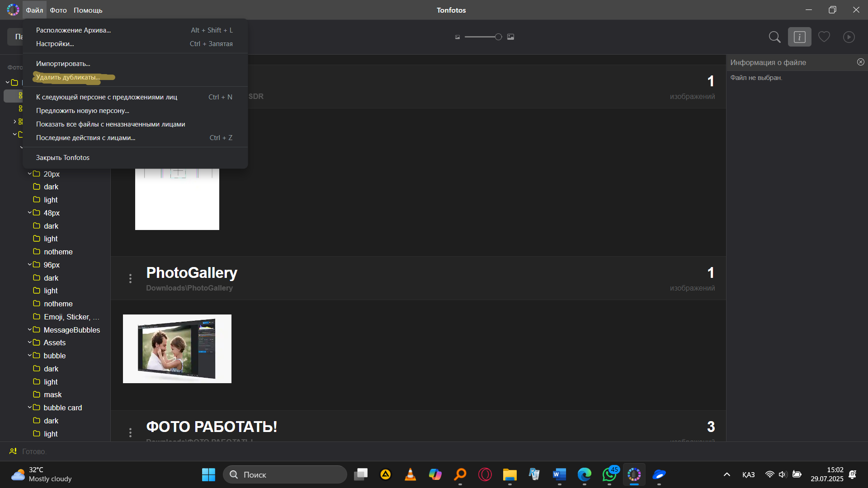The image size is (868, 488).
Task: Select Импортировать… menu entry
Action: 135,64
